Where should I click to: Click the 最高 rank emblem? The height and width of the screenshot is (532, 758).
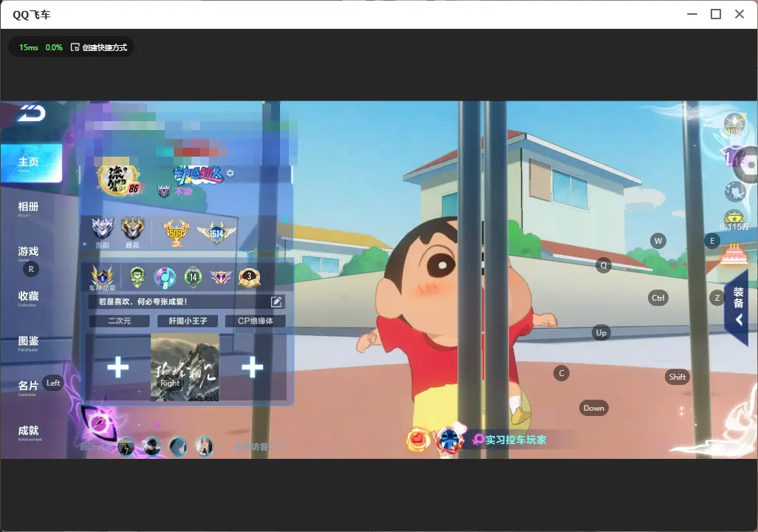click(x=132, y=229)
